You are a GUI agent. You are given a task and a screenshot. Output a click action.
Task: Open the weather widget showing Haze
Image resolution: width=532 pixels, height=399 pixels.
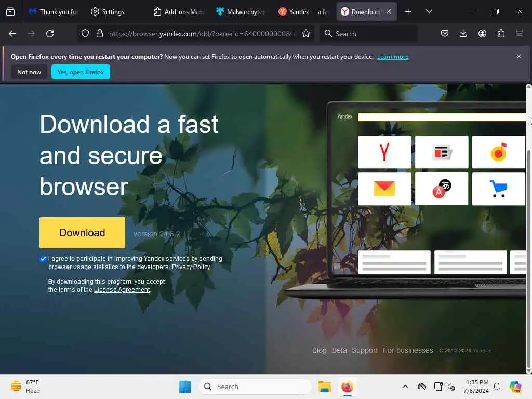(25, 387)
